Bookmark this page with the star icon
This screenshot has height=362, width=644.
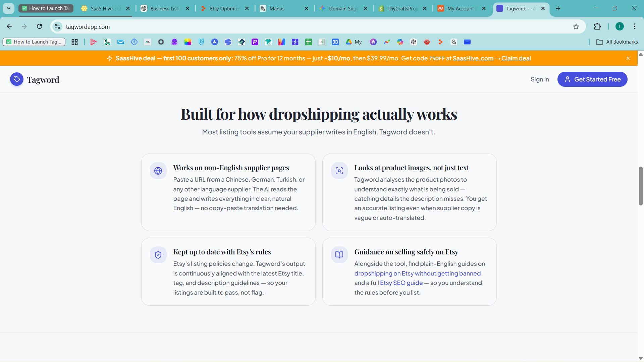[576, 26]
